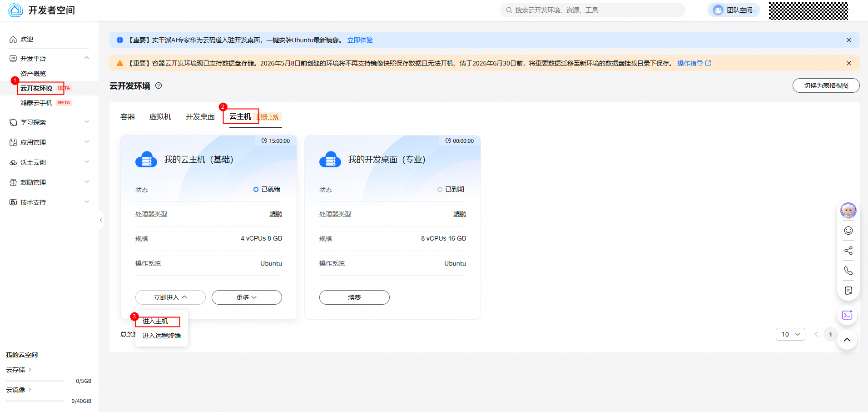Dismiss the orange warning banner
This screenshot has height=412, width=868.
coord(848,63)
